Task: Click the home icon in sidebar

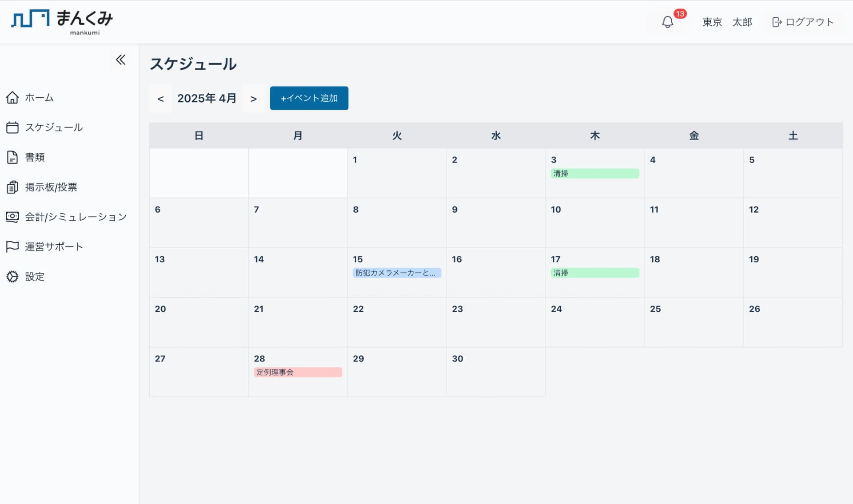Action: [12, 97]
